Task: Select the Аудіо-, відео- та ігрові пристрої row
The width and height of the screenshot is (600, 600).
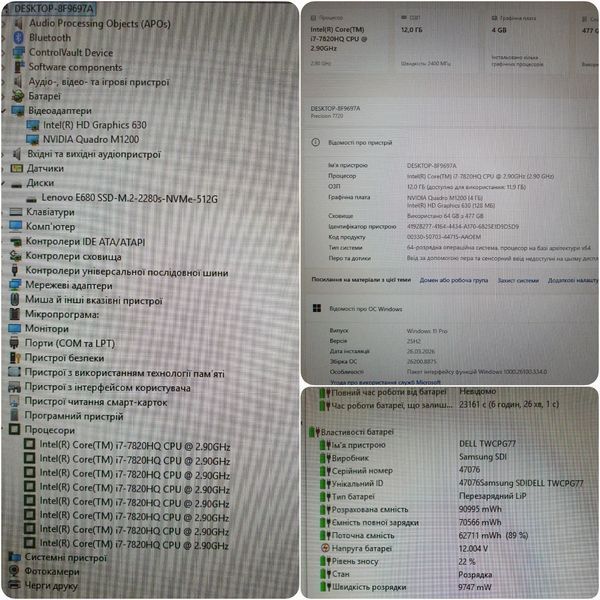Action: click(99, 82)
